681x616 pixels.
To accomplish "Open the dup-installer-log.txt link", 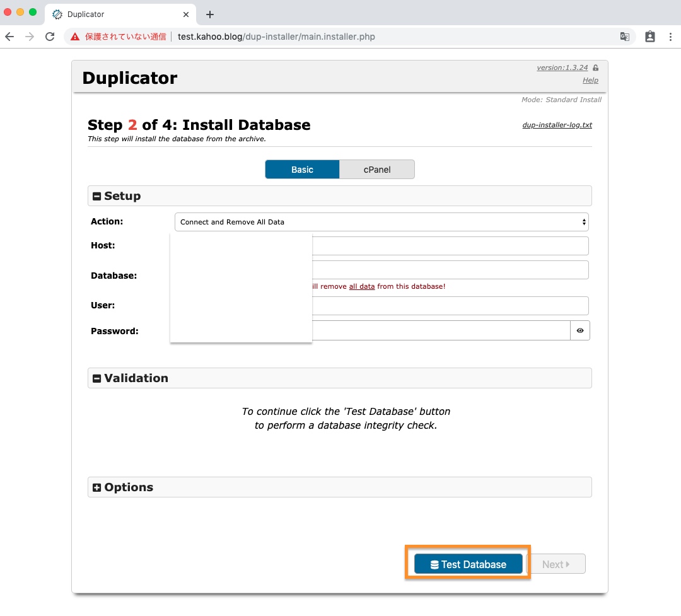I will click(x=557, y=125).
